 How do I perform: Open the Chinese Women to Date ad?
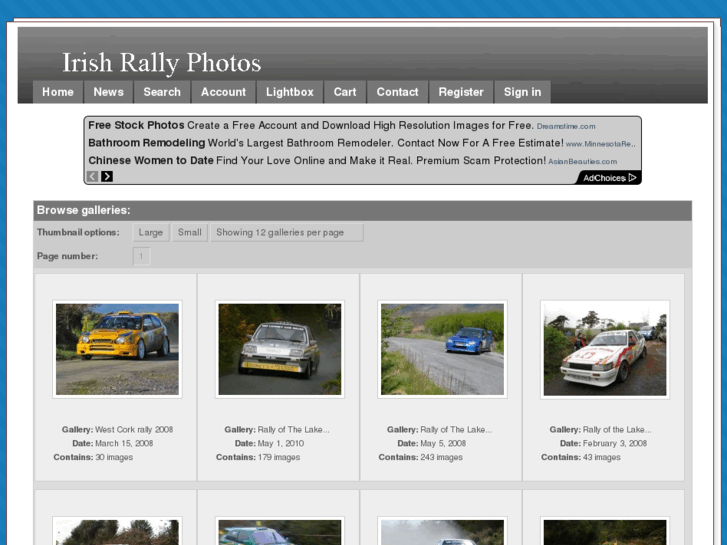pyautogui.click(x=151, y=160)
